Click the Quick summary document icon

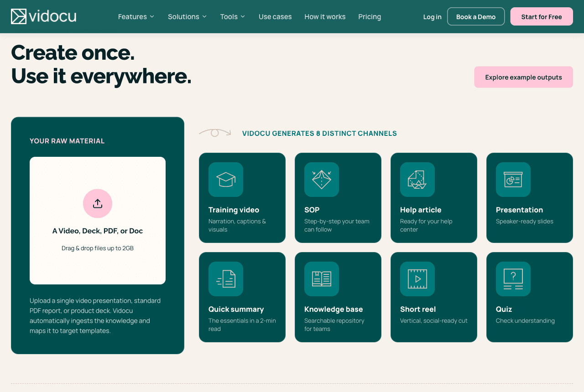click(226, 279)
